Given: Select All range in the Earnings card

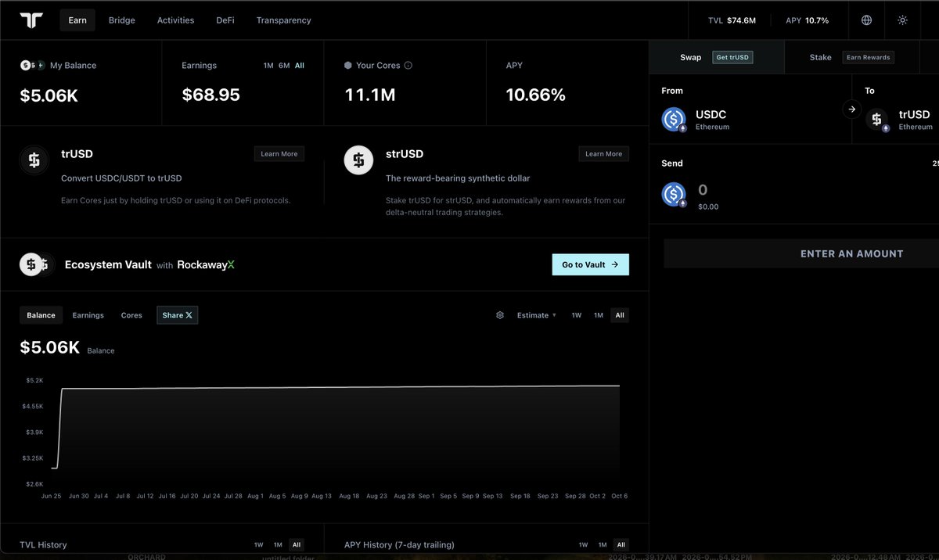Looking at the screenshot, I should pyautogui.click(x=300, y=66).
